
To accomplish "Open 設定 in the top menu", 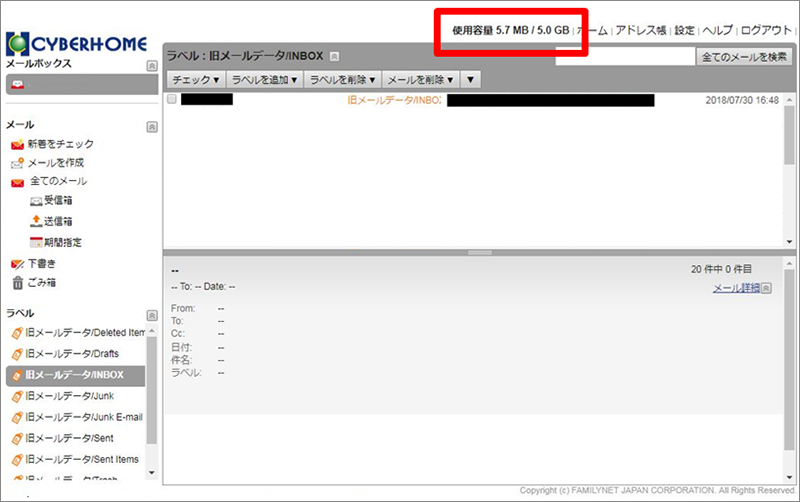I will pos(684,31).
